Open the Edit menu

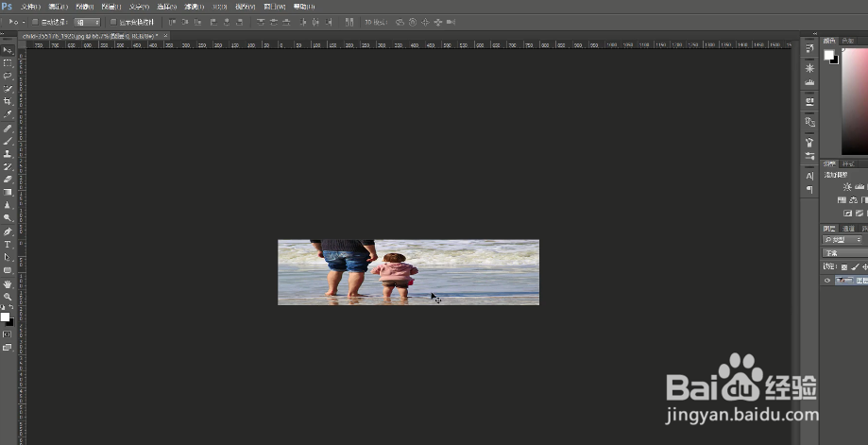tap(58, 7)
